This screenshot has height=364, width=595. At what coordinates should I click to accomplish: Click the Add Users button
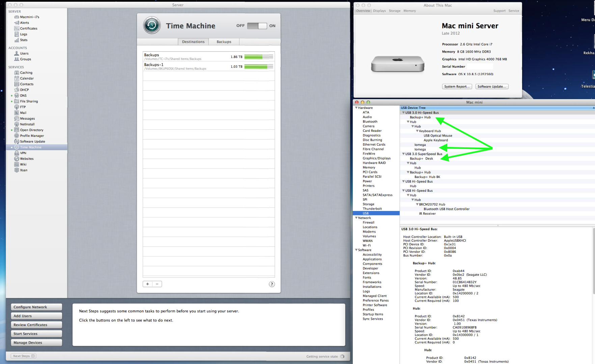[x=36, y=316]
